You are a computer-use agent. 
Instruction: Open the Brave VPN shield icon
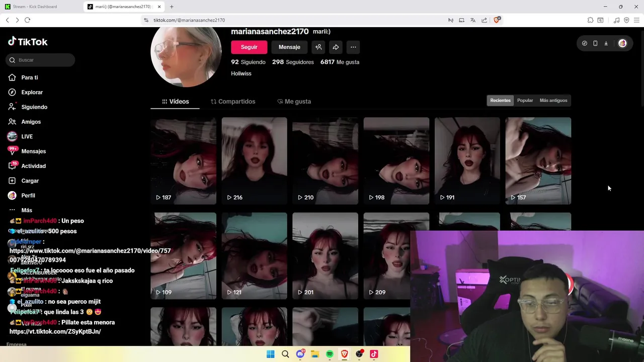[626, 20]
